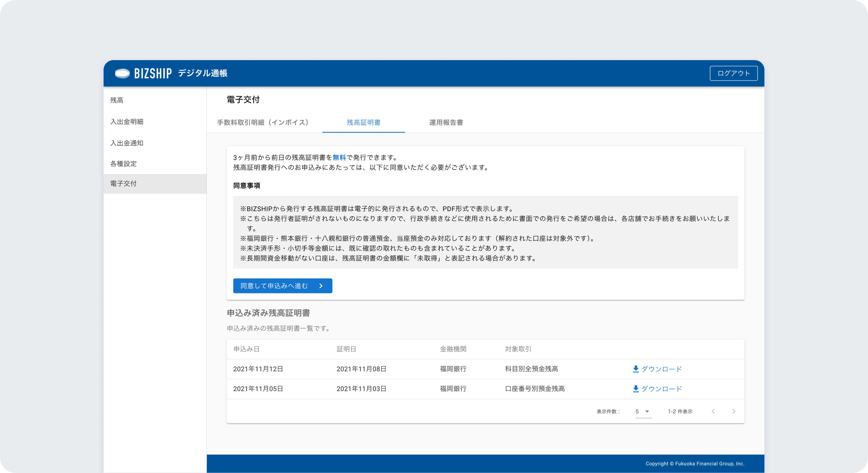Click the デジタル通帳 header text
Viewport: 868px width, 473px height.
pyautogui.click(x=202, y=73)
